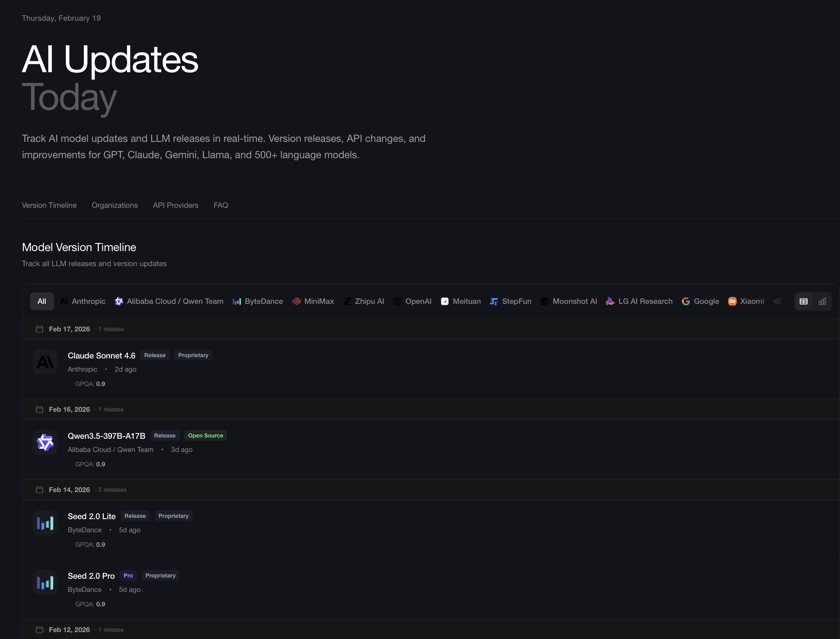
Task: Select the All organizations filter
Action: (x=42, y=301)
